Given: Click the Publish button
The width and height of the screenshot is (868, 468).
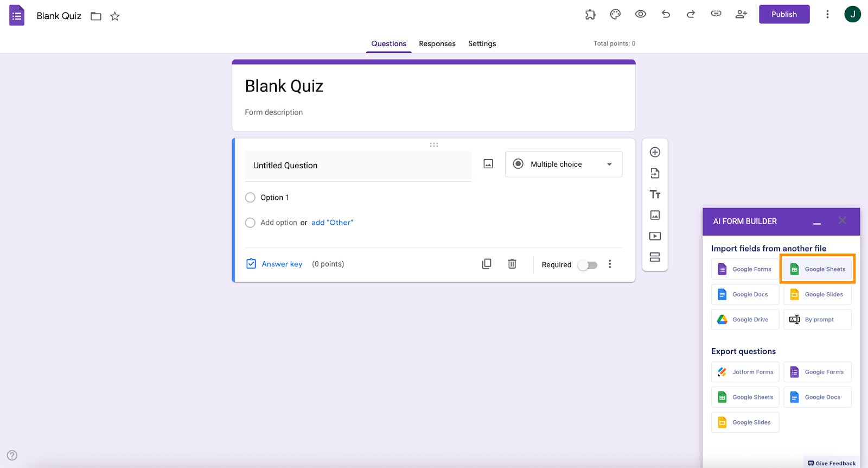Looking at the screenshot, I should pyautogui.click(x=784, y=14).
